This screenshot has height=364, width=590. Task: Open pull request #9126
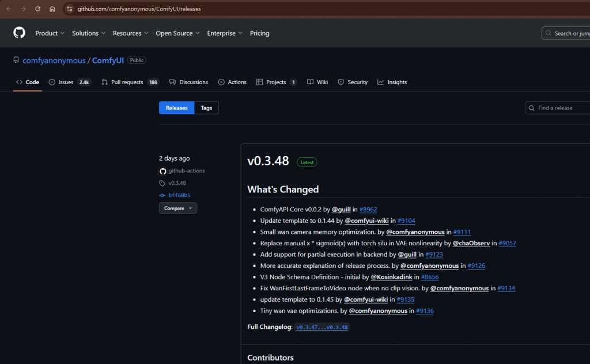[476, 266]
